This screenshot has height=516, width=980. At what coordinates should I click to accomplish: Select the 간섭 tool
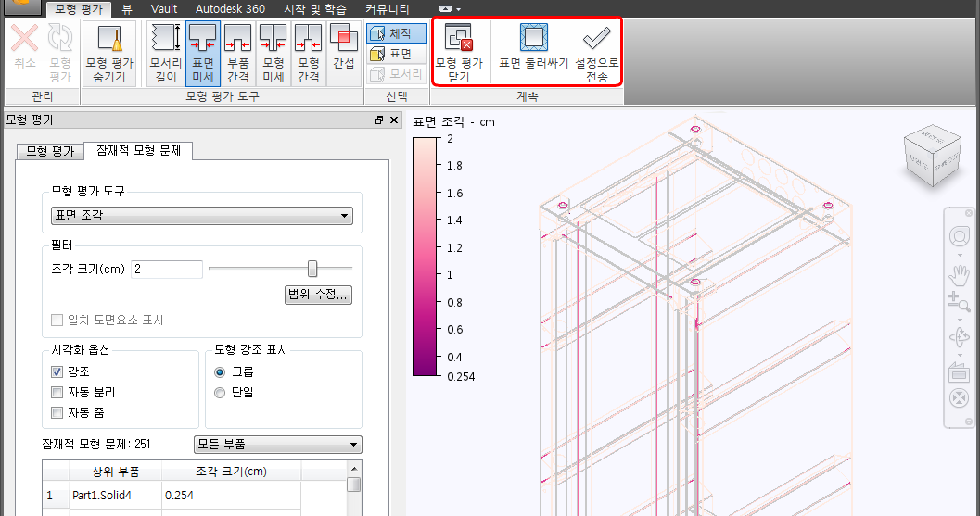[344, 54]
